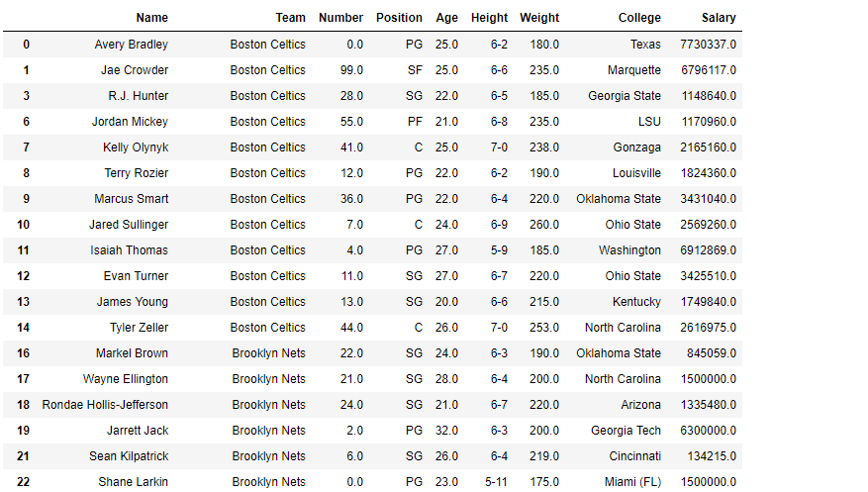Click the Height column header
This screenshot has width=868, height=492.
pyautogui.click(x=489, y=18)
